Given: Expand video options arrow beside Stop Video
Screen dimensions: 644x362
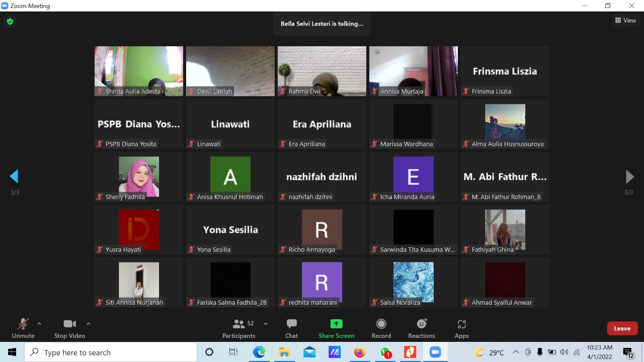Looking at the screenshot, I should pos(89,324).
